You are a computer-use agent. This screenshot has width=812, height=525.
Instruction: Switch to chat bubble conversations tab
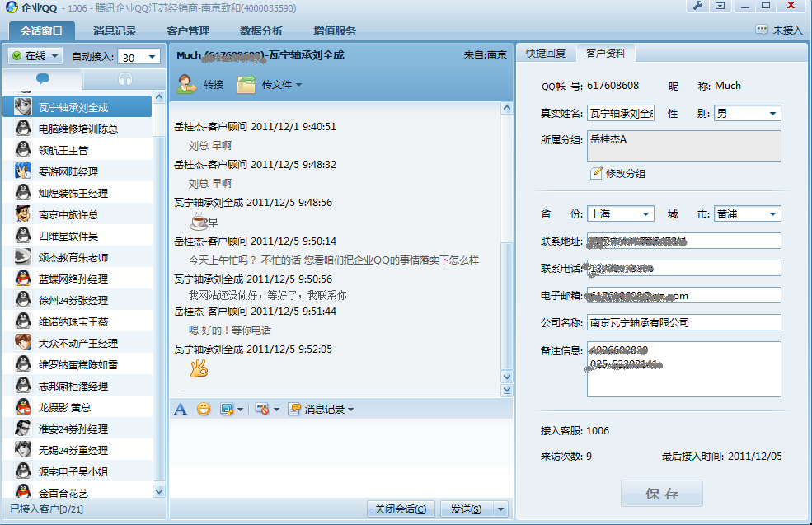[x=43, y=78]
